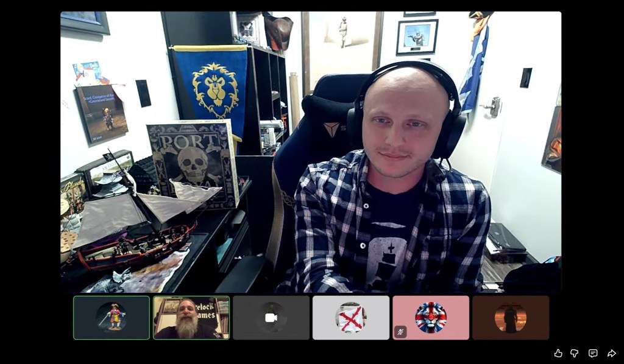This screenshot has width=624, height=364.
Task: Click the camera icon on the gray tile
Action: [x=271, y=318]
